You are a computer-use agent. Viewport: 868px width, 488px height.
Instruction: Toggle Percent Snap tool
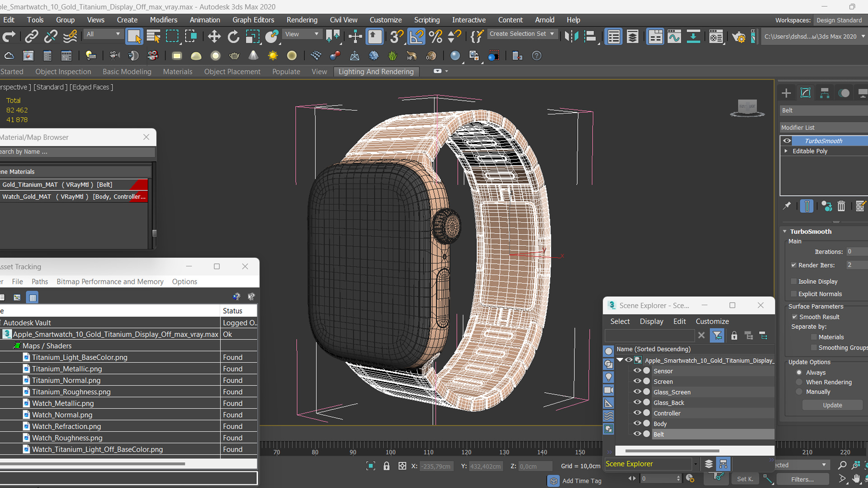[x=435, y=37]
